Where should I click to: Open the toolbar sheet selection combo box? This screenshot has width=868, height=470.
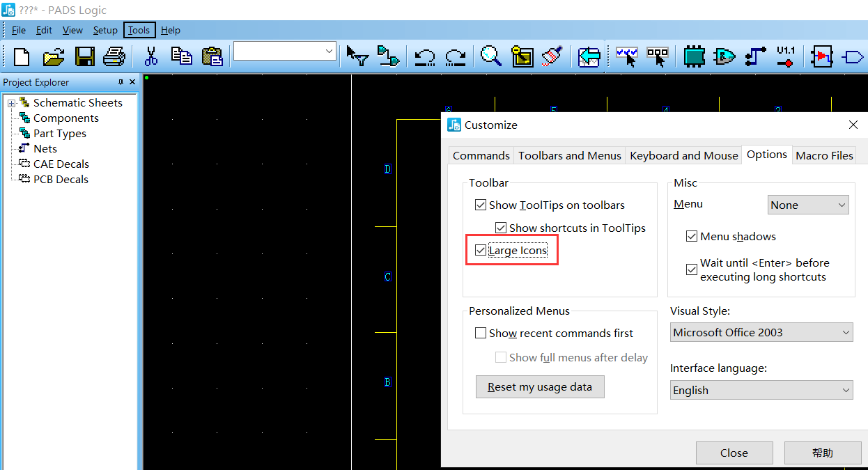[284, 52]
